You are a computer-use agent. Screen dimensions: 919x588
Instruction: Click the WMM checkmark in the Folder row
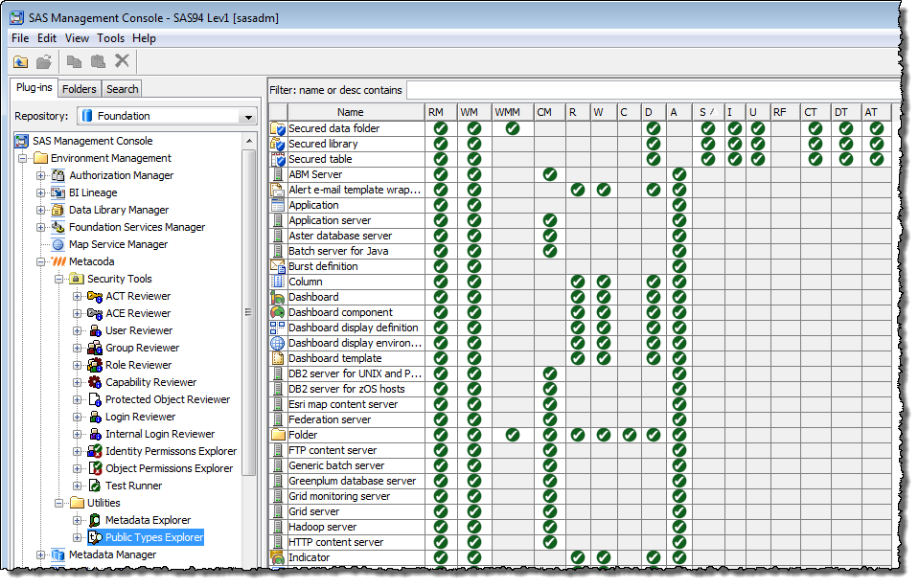click(x=513, y=435)
